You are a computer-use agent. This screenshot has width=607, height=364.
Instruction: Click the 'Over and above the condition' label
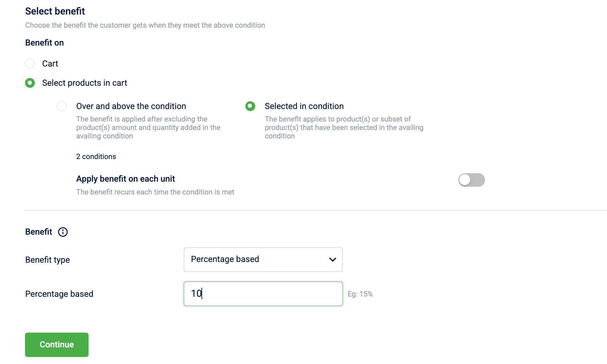[x=131, y=106]
